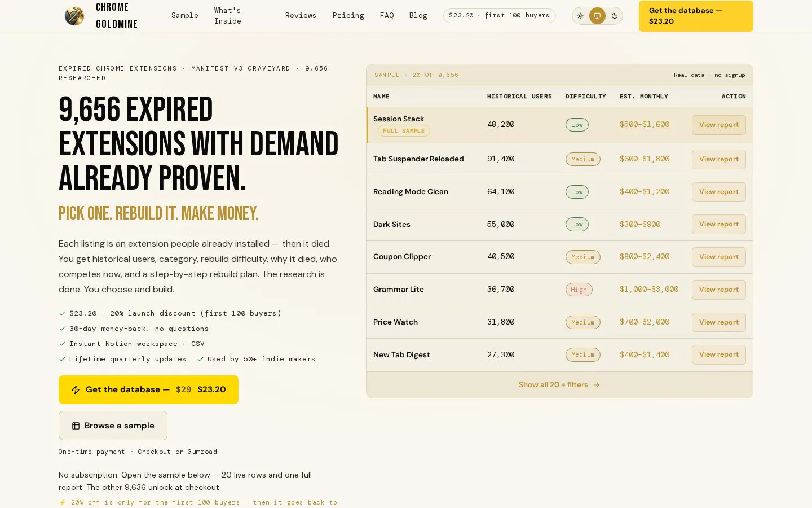This screenshot has height=508, width=812.
Task: Click the Grammar Lite name
Action: [x=399, y=290]
